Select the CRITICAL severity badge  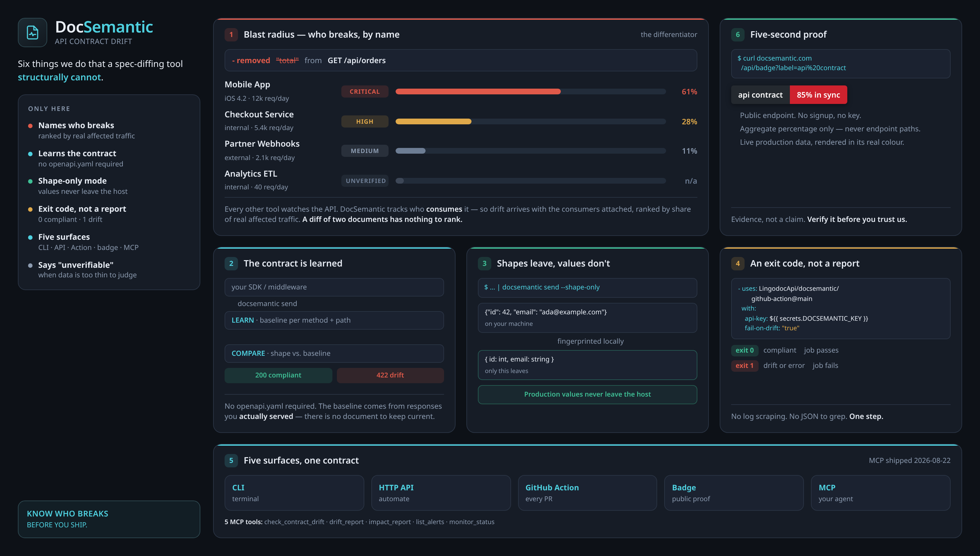click(x=365, y=91)
